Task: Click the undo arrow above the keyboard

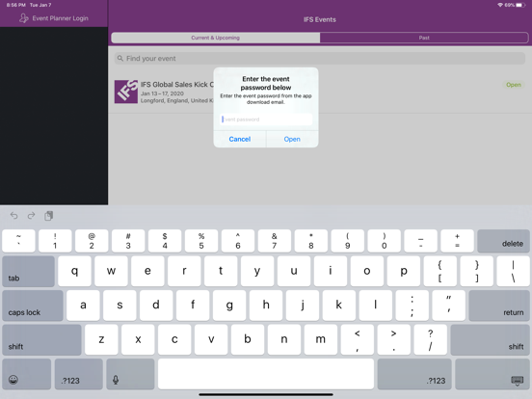Action: 13,216
